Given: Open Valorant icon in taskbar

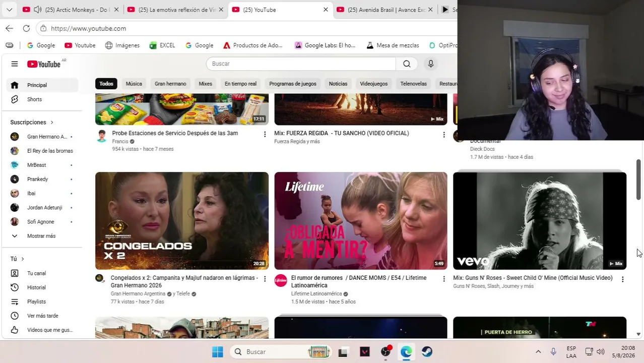Looking at the screenshot, I should (365, 352).
